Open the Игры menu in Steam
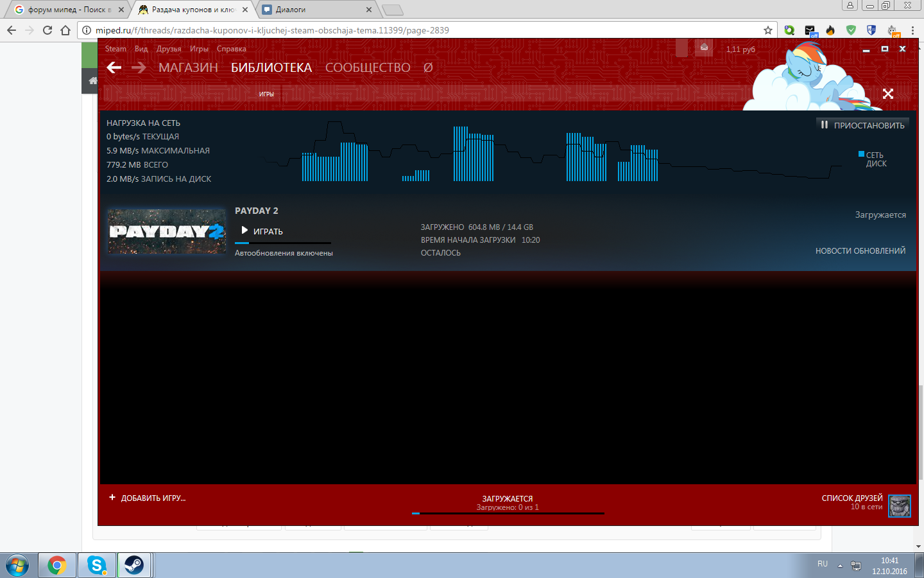The height and width of the screenshot is (578, 924). [199, 49]
